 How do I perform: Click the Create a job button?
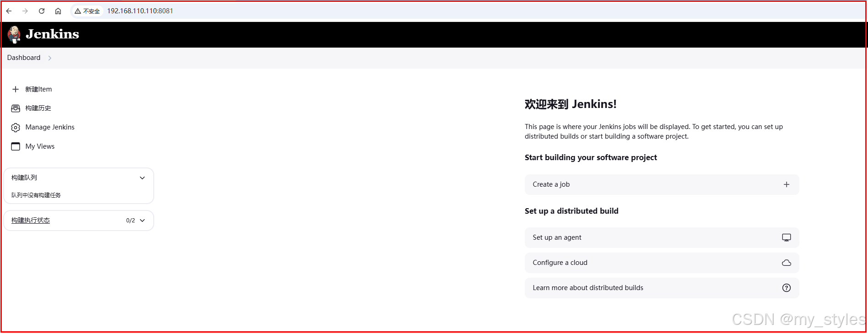click(662, 184)
